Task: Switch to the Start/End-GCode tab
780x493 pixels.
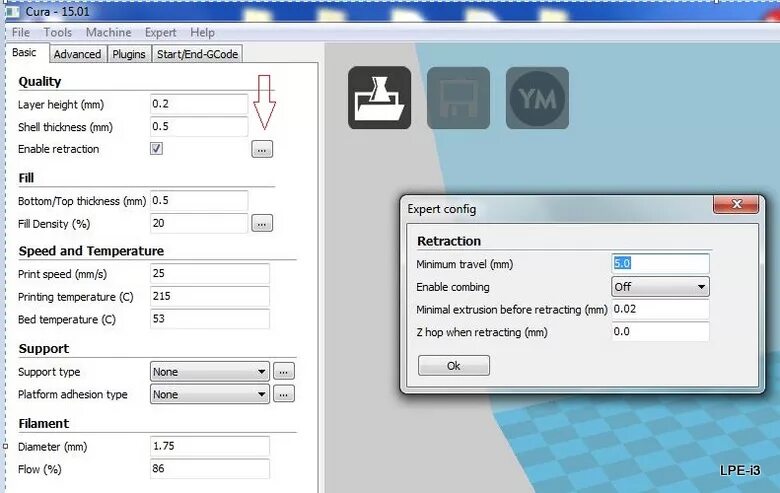Action: pos(197,54)
